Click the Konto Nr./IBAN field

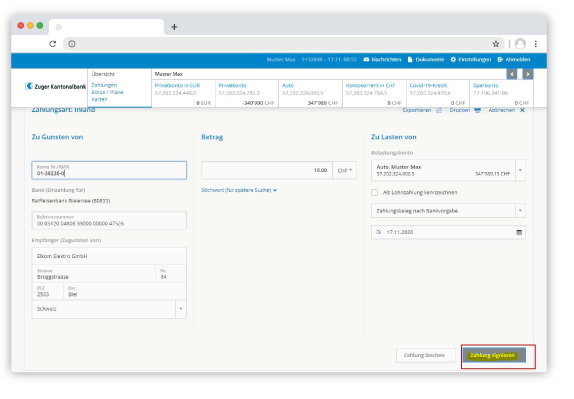coord(109,170)
